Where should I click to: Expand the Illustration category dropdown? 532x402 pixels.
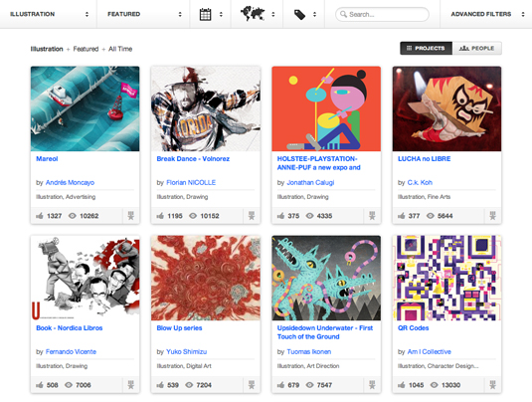(49, 14)
